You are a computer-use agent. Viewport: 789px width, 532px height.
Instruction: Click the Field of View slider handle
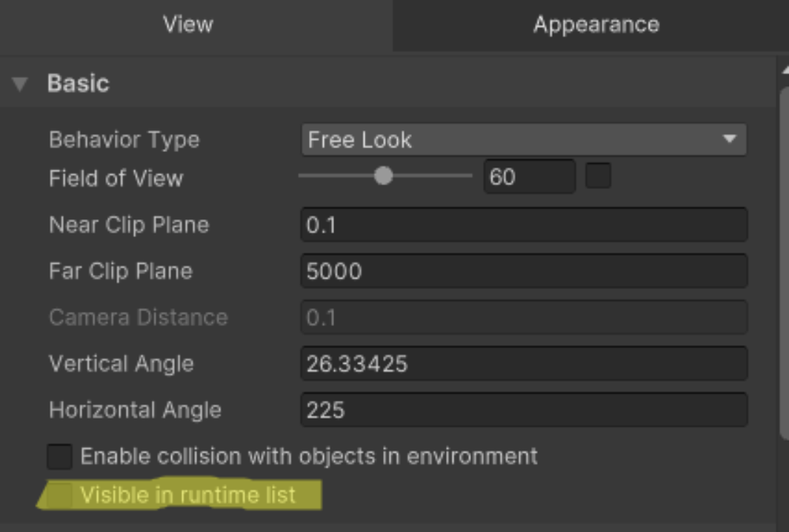coord(383,176)
